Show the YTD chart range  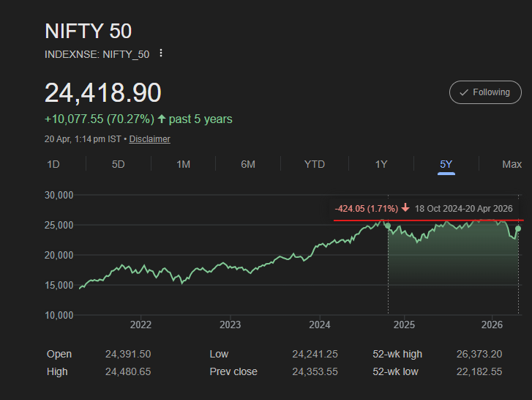(x=315, y=164)
